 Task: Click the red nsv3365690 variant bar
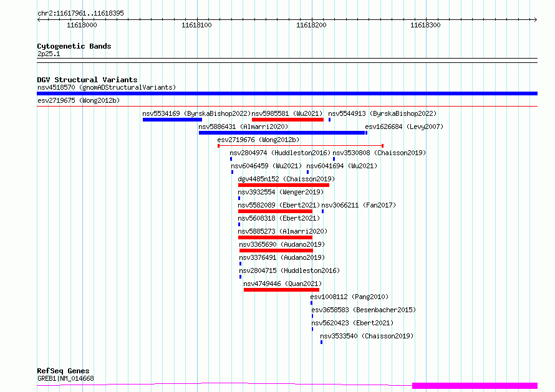[276, 251]
